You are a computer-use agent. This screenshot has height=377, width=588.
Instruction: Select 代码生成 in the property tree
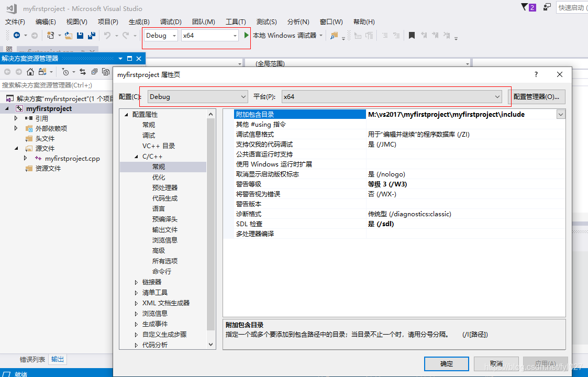(x=165, y=198)
